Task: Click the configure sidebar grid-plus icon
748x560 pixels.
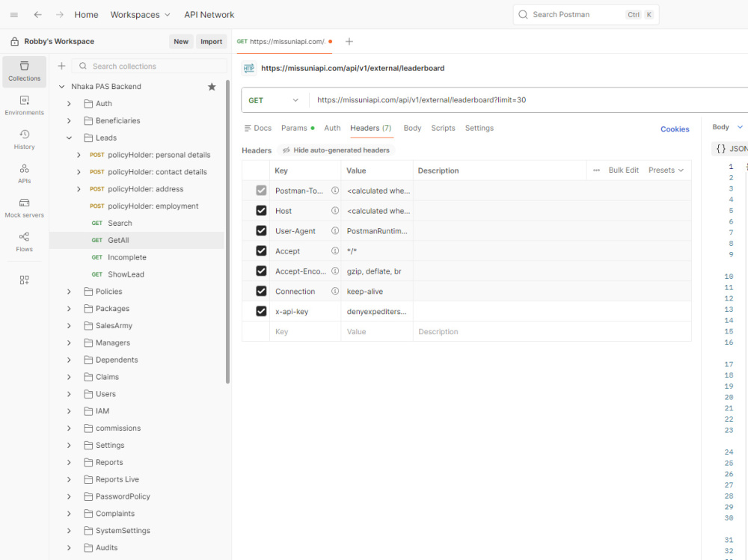Action: [25, 280]
